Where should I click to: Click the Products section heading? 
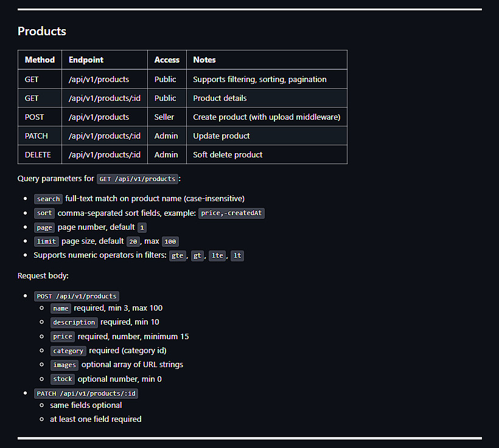pyautogui.click(x=42, y=32)
